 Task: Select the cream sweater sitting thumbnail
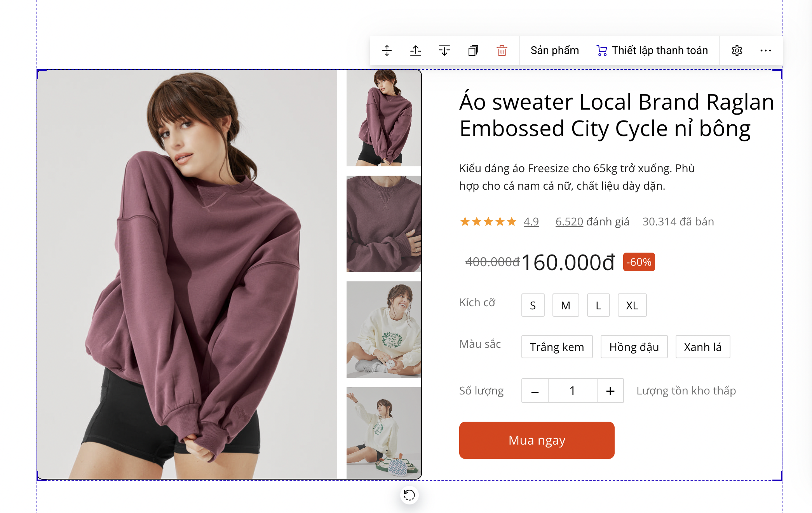click(x=384, y=330)
